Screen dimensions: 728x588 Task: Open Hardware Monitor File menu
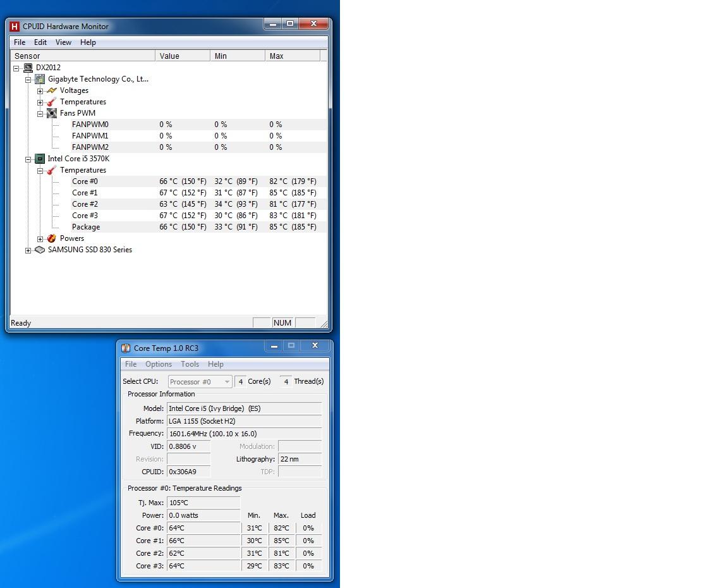20,42
